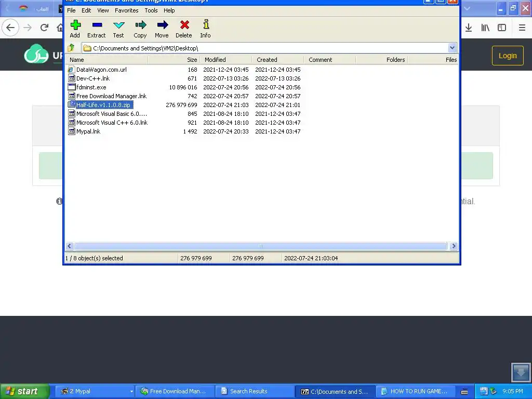The height and width of the screenshot is (399, 532).
Task: Open the browser hamburger menu
Action: point(522,28)
